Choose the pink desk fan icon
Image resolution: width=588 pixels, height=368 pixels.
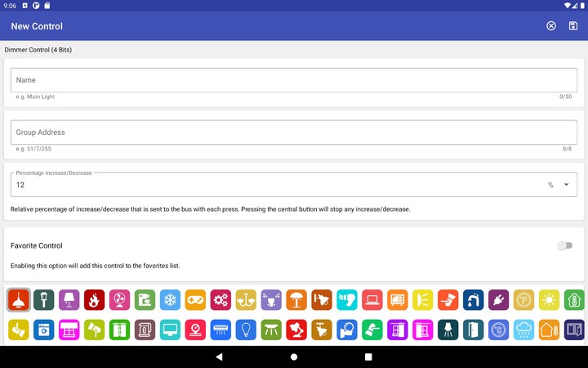point(119,299)
